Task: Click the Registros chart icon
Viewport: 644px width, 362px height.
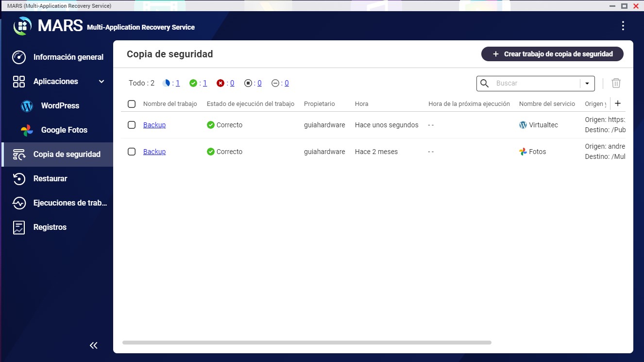Action: [19, 227]
